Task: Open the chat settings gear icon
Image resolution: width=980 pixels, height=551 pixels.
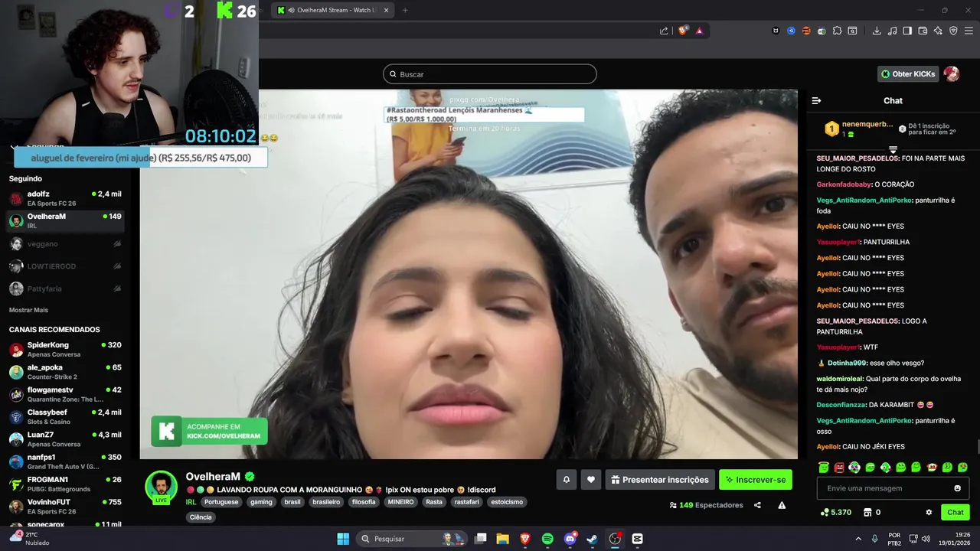Action: pos(929,512)
